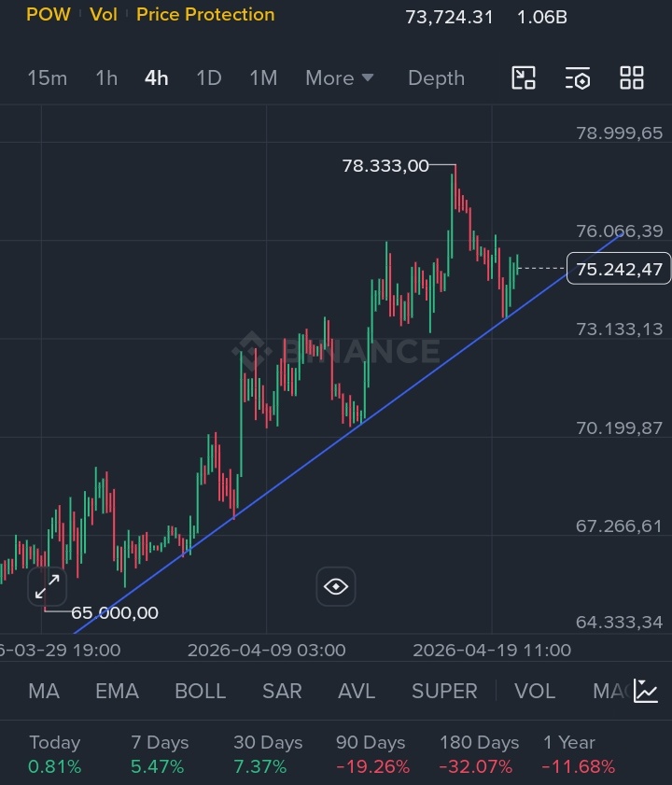This screenshot has height=785, width=672.
Task: Click the 78.333,00 high price marker
Action: tap(385, 166)
